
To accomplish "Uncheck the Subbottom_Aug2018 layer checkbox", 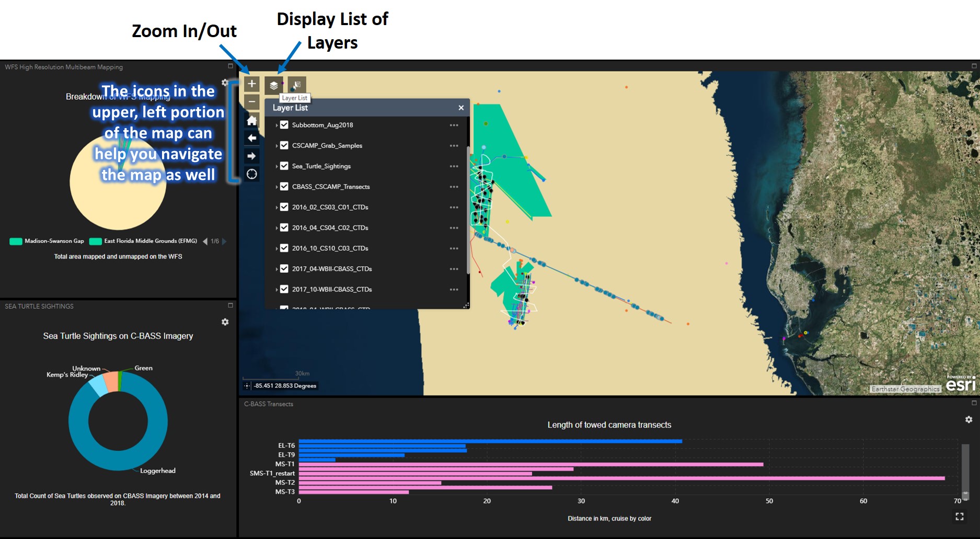I will pos(284,125).
